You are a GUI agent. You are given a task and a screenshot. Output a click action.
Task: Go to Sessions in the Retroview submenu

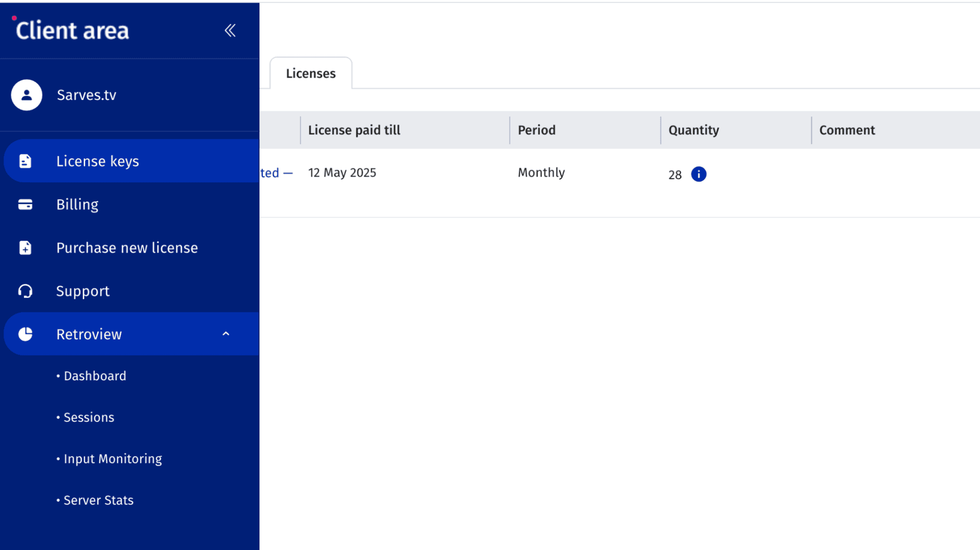(88, 418)
